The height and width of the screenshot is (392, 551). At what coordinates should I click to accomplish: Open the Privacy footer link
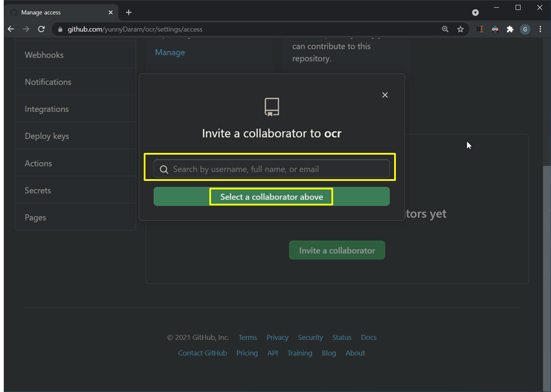tap(277, 337)
